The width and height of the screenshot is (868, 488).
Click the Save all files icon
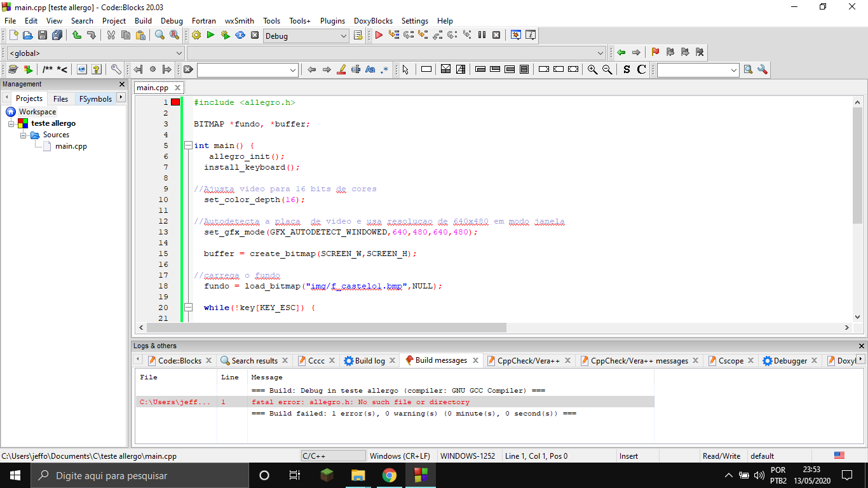57,36
